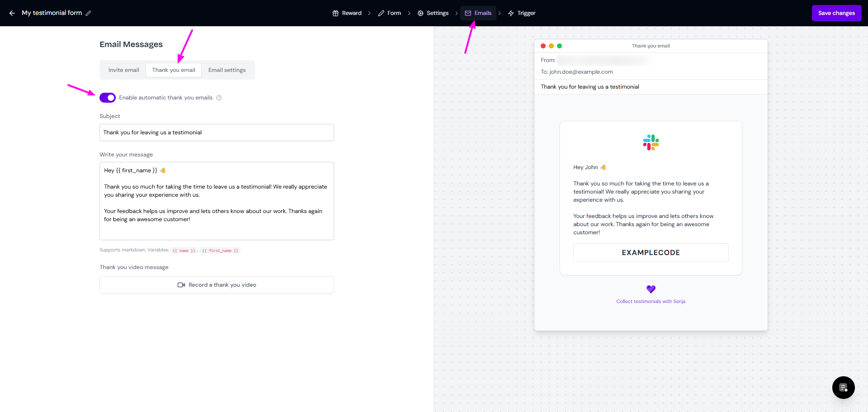The width and height of the screenshot is (868, 412).
Task: Click the {{ first_name }} variable tag
Action: 220,251
